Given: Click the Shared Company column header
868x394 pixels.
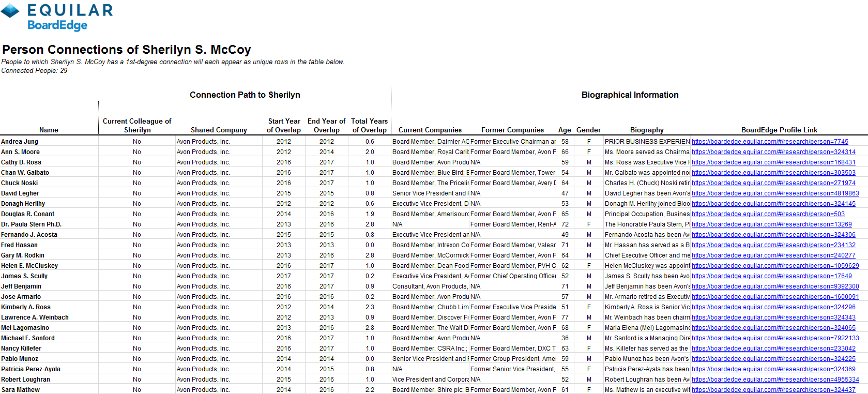Looking at the screenshot, I should coord(219,130).
